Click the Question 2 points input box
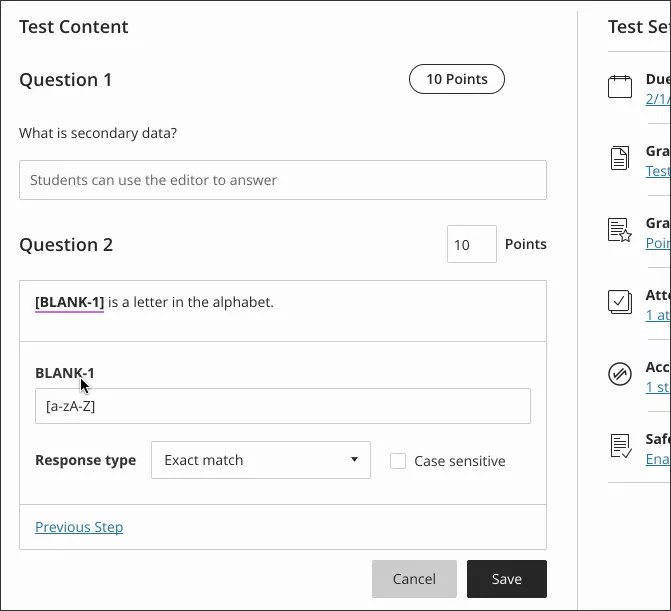 (471, 244)
